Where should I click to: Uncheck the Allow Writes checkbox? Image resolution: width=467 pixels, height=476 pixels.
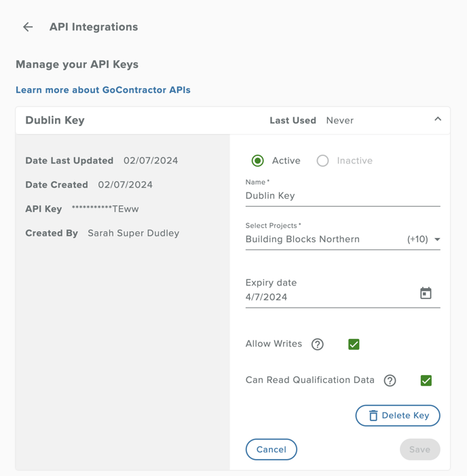click(354, 344)
